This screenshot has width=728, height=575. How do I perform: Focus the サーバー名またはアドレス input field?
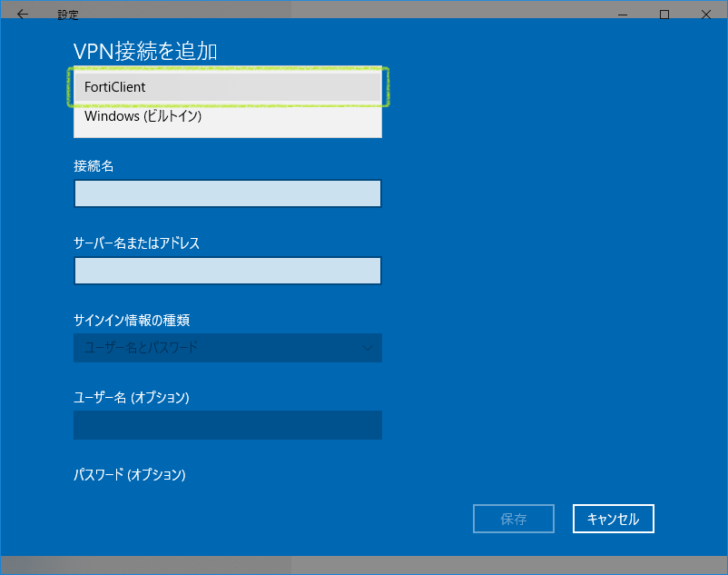click(228, 271)
